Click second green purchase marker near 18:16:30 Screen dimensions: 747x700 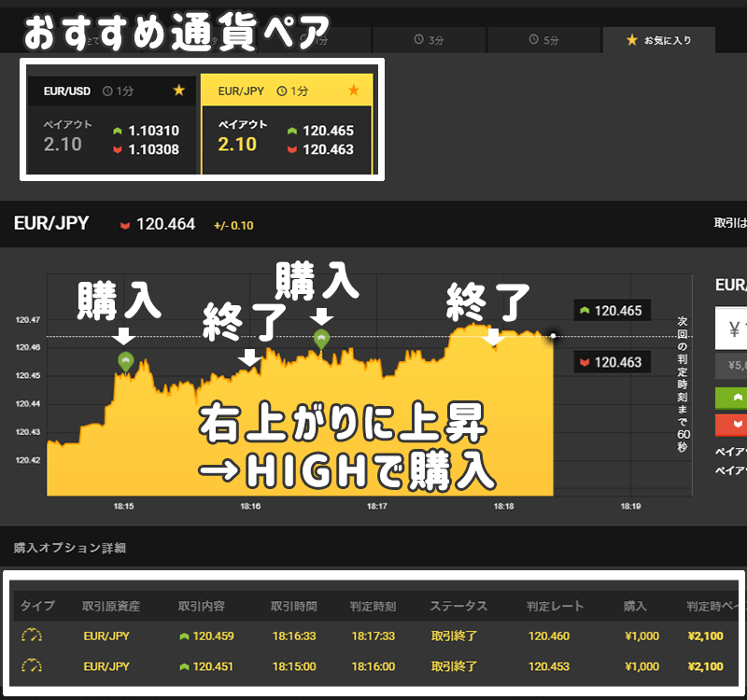tap(321, 339)
